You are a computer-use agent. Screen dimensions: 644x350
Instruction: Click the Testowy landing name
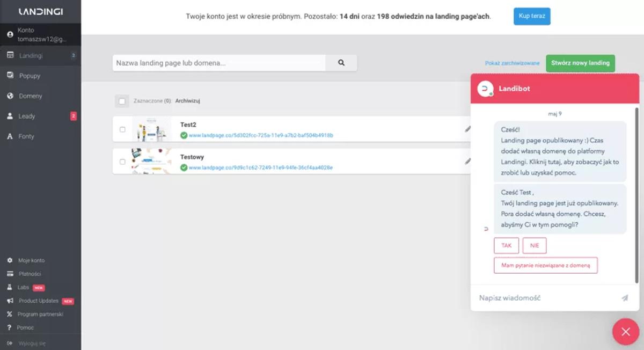[x=192, y=157]
